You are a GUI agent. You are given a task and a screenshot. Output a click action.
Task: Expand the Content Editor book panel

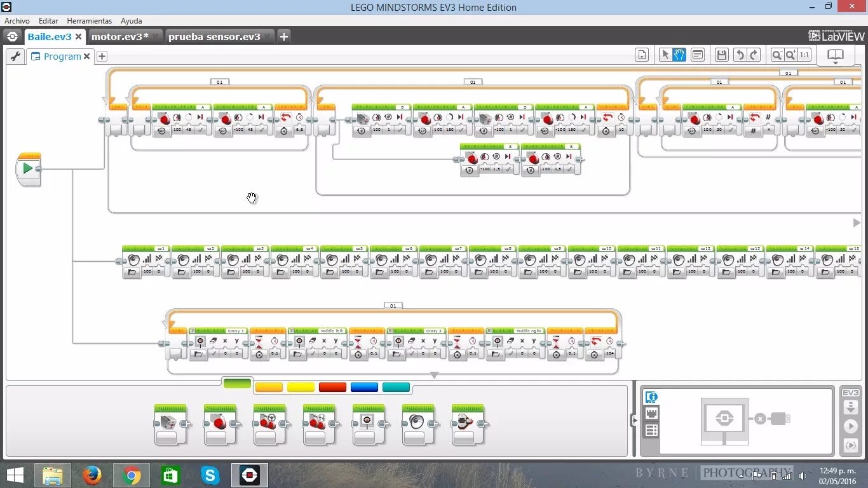[x=835, y=56]
